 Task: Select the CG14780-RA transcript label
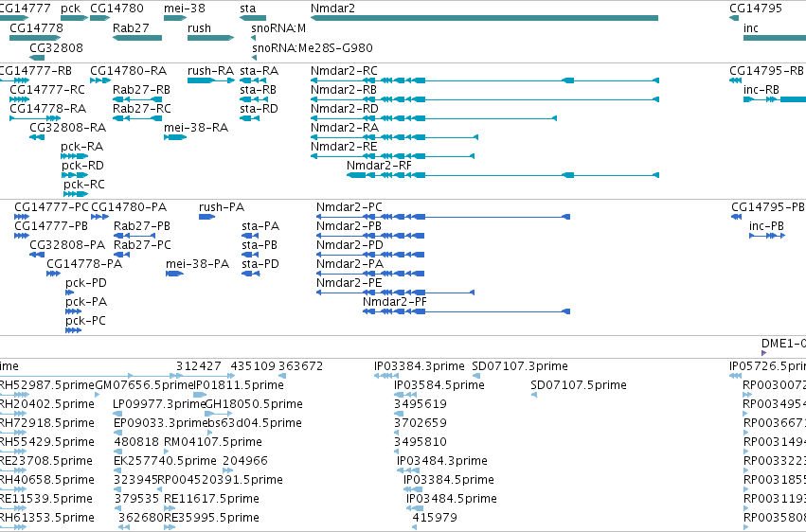tap(129, 70)
